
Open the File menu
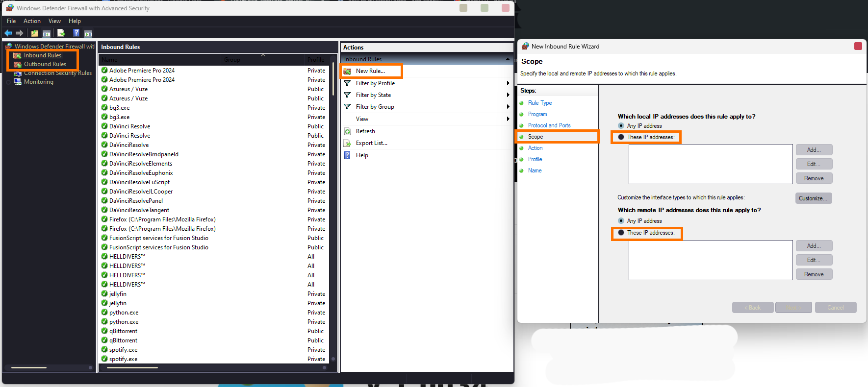(11, 21)
